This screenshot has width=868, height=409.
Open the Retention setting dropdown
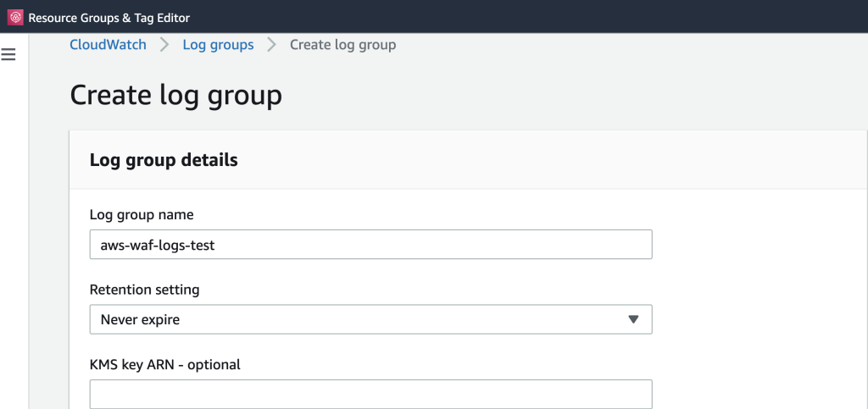point(371,319)
